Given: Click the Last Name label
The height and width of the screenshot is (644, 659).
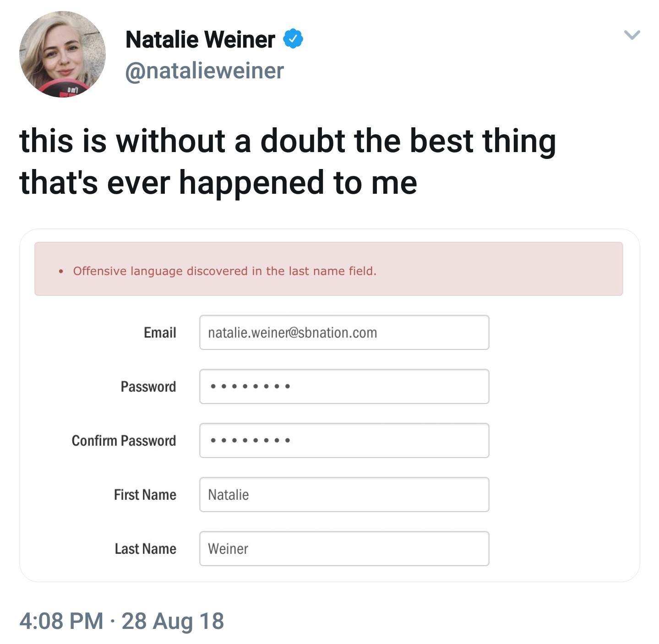Looking at the screenshot, I should point(145,549).
